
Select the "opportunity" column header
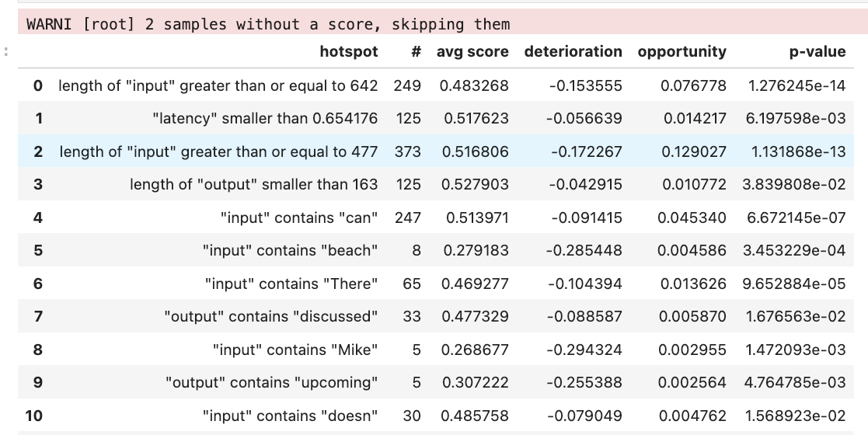click(x=682, y=52)
